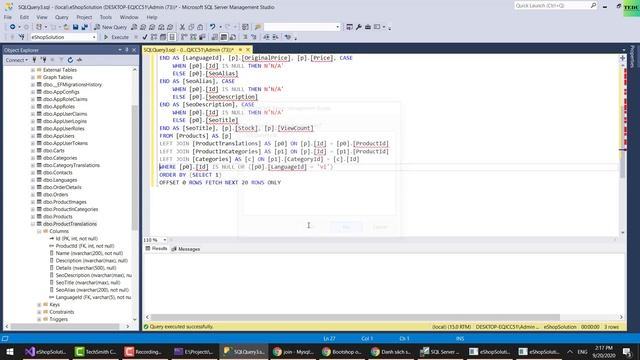Open the File menu
The image size is (640, 360).
[x=8, y=17]
